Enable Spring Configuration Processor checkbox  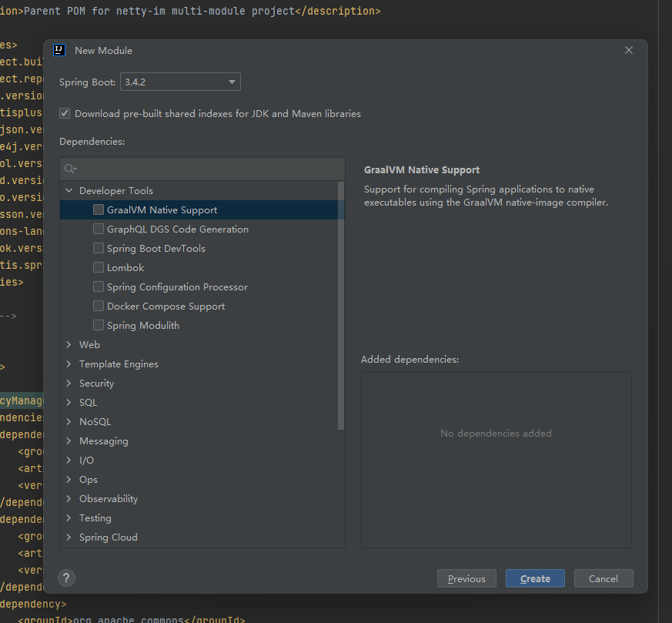coord(99,286)
